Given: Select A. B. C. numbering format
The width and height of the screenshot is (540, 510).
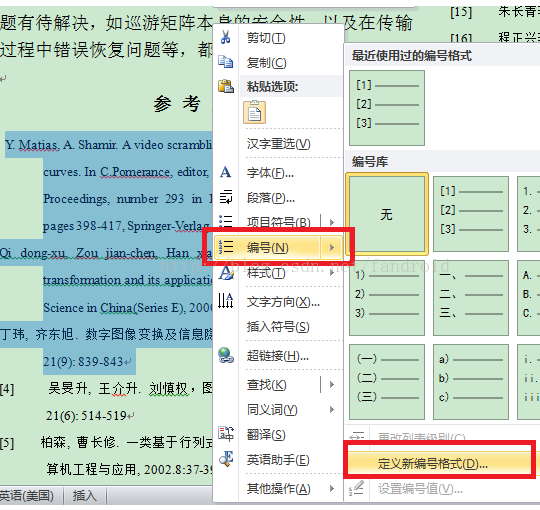Looking at the screenshot, I should coord(529,298).
